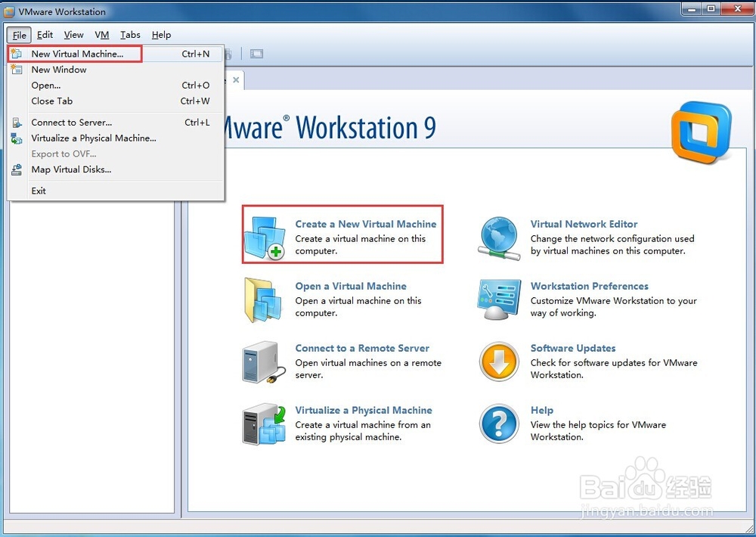Image resolution: width=756 pixels, height=537 pixels.
Task: Click the Workstation Preferences monitor icon
Action: pos(499,300)
